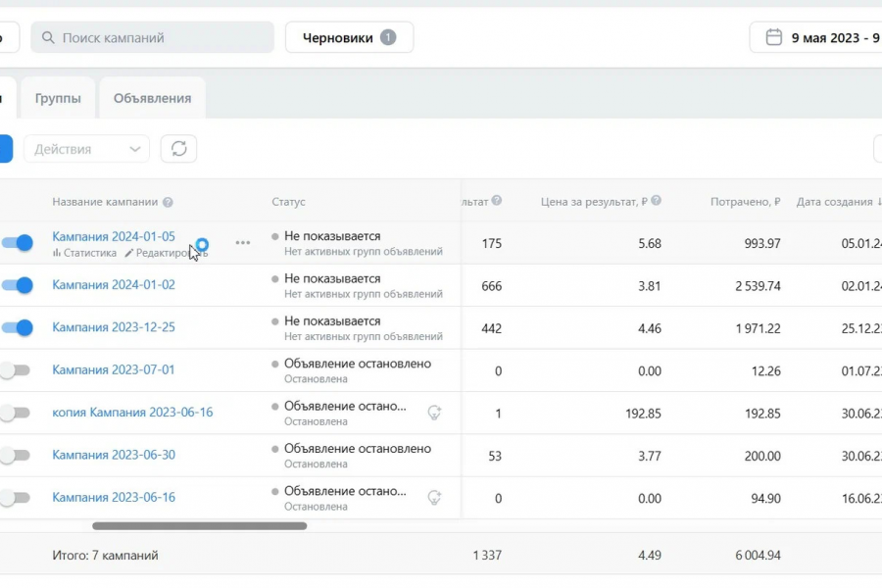Click the search magnifier icon
This screenshot has width=882, height=588.
[x=48, y=37]
